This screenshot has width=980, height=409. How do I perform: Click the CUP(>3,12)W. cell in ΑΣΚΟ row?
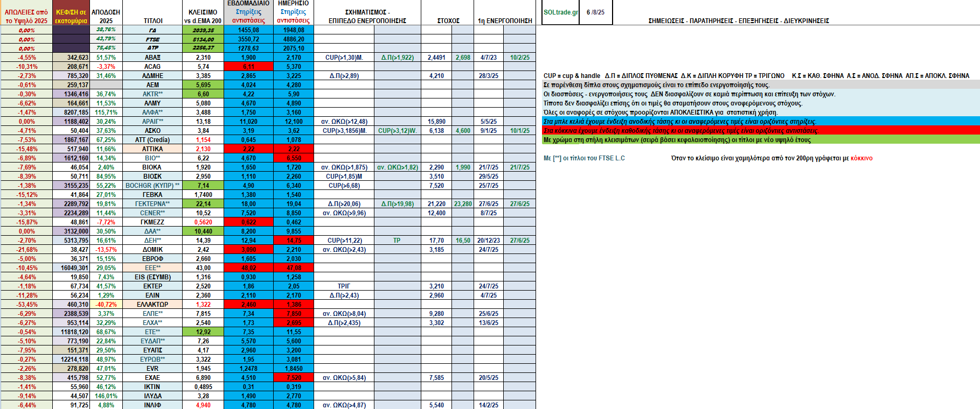point(397,131)
